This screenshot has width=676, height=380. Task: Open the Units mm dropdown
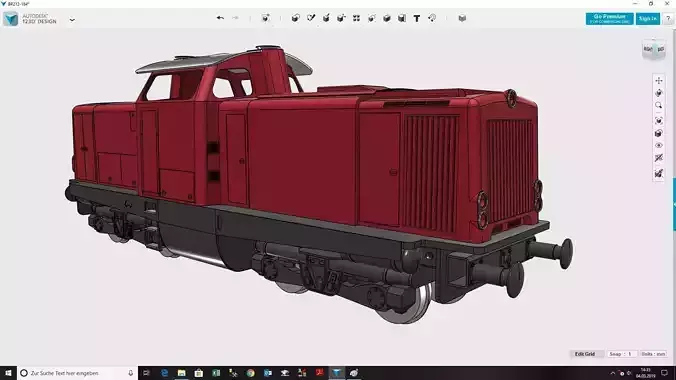click(x=653, y=354)
